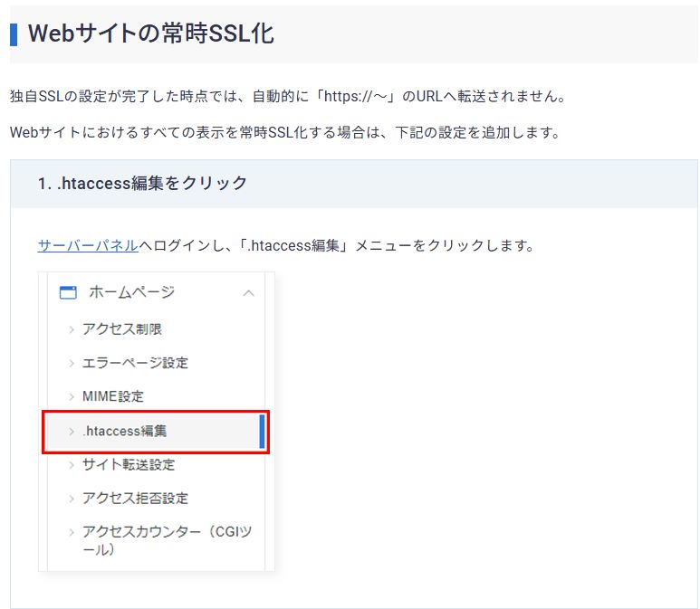Open アクセス制限 menu item
The image size is (700, 609).
click(122, 329)
